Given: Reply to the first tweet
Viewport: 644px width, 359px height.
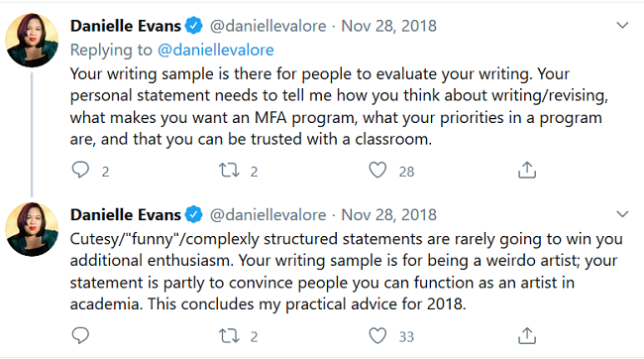Looking at the screenshot, I should pyautogui.click(x=80, y=170).
